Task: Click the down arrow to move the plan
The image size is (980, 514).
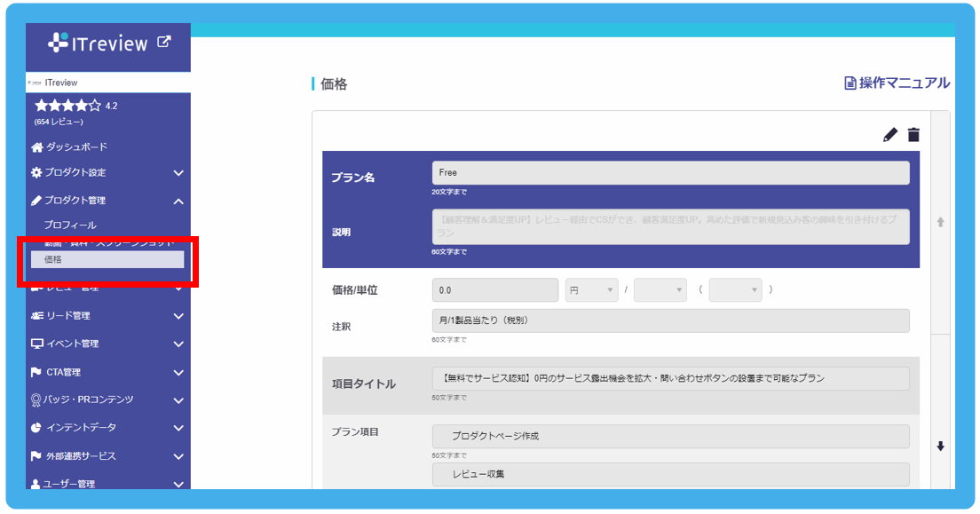Action: tap(940, 447)
